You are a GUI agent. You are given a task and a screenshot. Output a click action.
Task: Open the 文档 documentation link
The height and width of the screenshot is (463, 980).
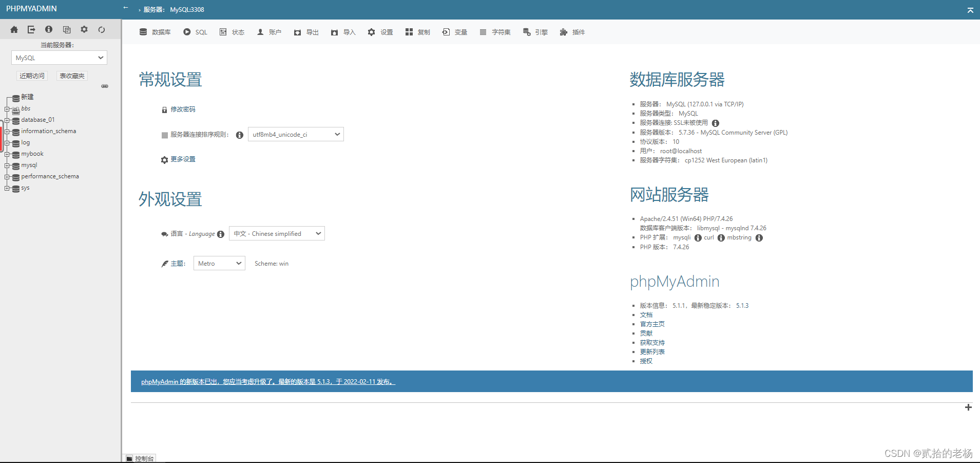646,315
